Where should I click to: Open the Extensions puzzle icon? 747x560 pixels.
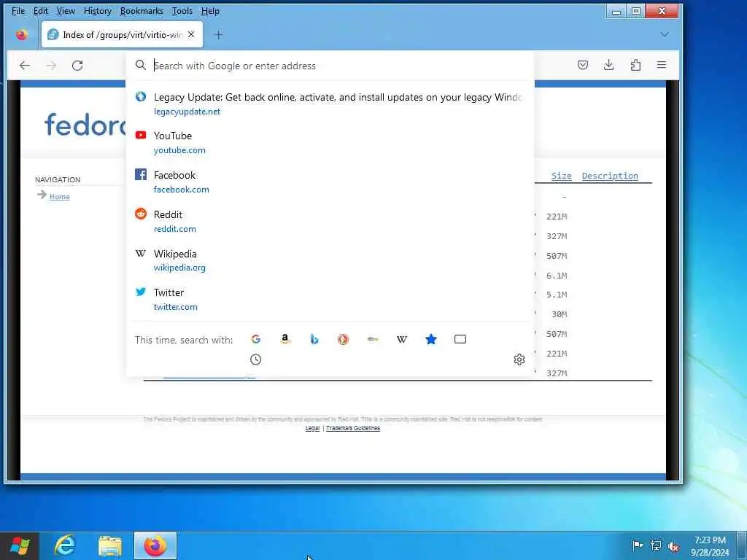coord(635,65)
